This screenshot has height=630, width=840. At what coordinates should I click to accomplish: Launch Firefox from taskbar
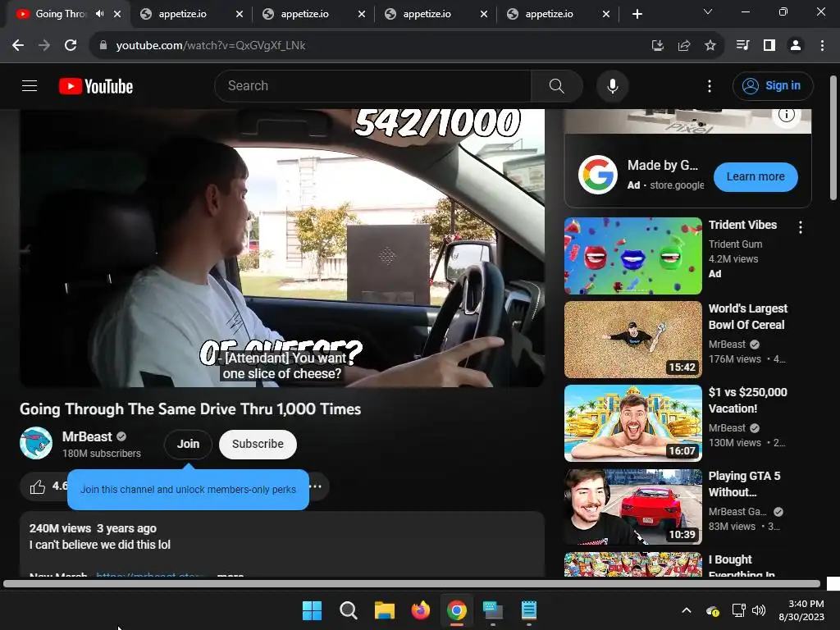pos(421,610)
